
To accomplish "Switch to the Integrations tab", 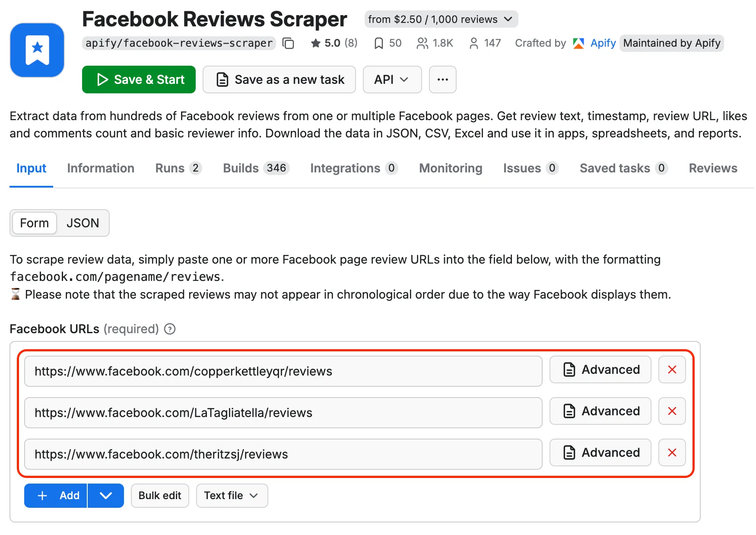I will (x=346, y=168).
